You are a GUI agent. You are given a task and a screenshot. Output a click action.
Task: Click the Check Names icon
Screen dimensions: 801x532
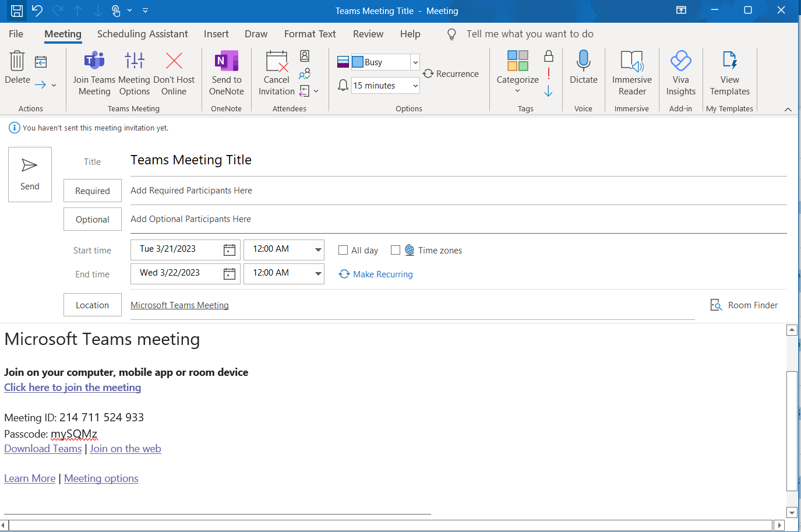point(305,74)
